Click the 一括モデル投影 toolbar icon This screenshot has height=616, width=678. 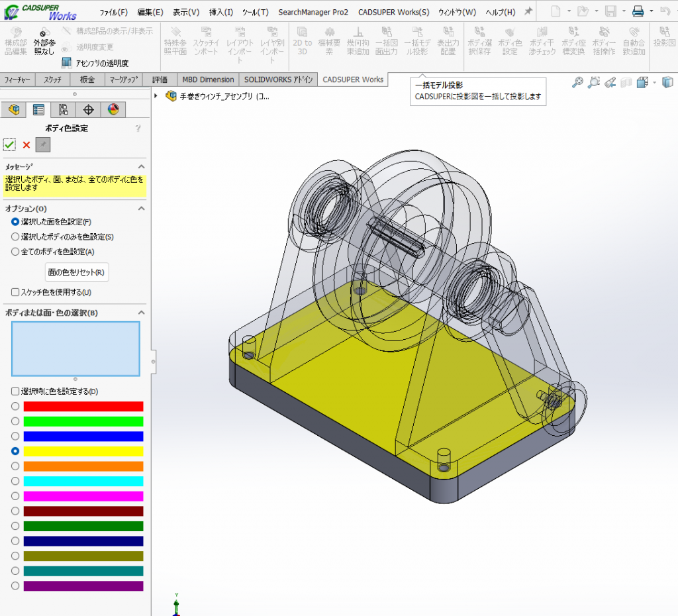(416, 41)
